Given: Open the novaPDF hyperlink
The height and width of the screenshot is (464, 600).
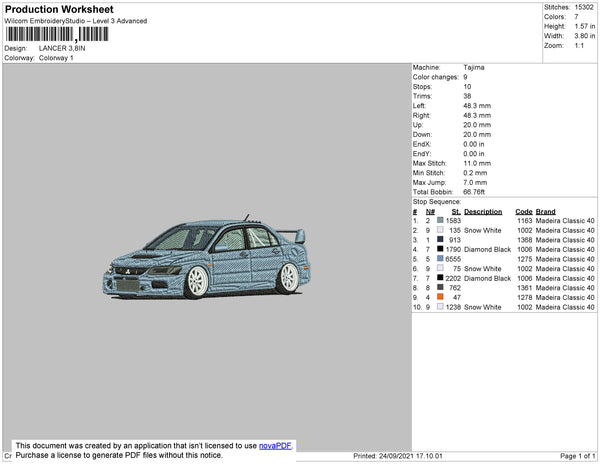Looking at the screenshot, I should 275,446.
